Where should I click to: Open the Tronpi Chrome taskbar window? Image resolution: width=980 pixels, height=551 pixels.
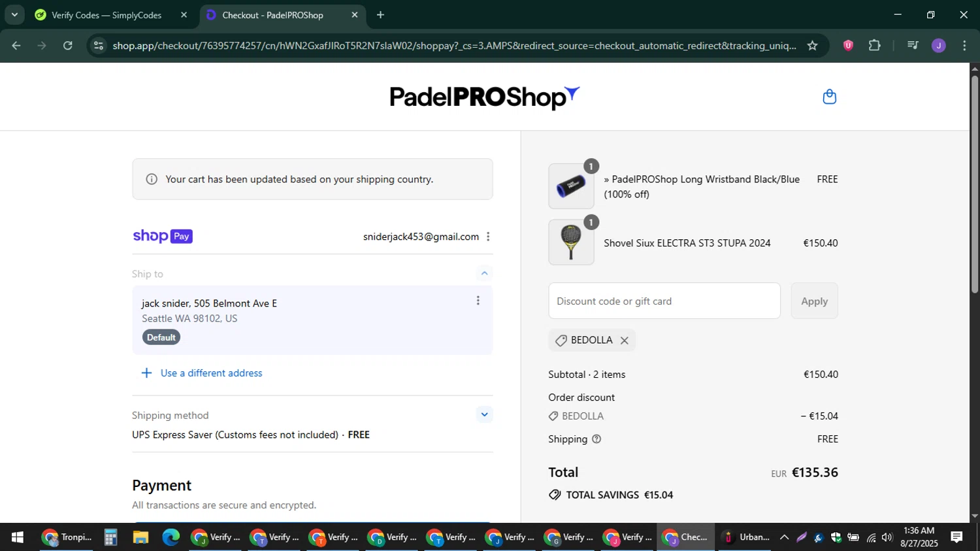point(67,537)
